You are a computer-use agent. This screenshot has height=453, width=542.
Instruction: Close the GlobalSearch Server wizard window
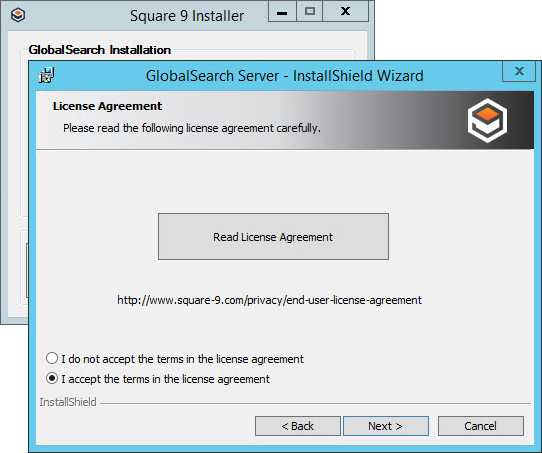(519, 71)
